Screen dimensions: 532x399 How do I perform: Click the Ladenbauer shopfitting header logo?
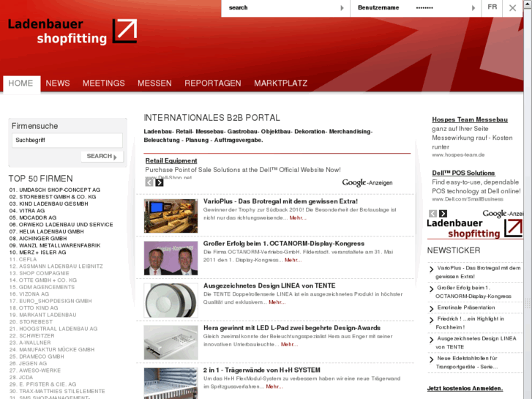pos(72,31)
